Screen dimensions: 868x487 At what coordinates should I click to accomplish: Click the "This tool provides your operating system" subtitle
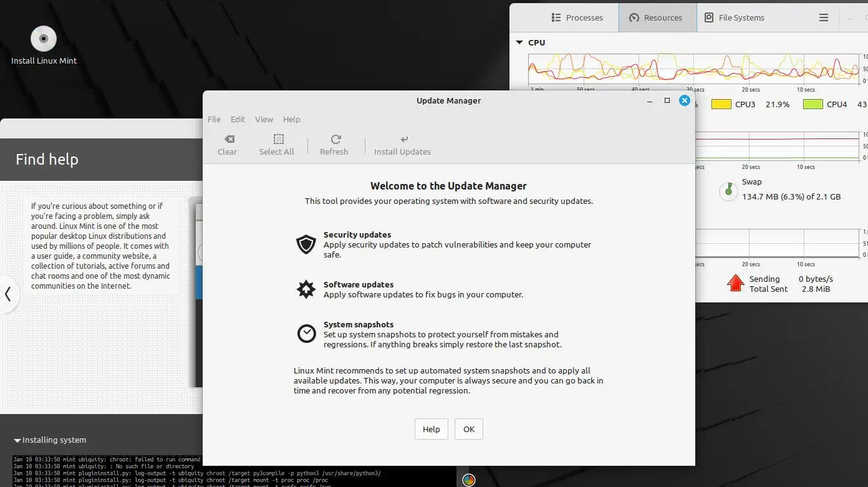pos(448,201)
